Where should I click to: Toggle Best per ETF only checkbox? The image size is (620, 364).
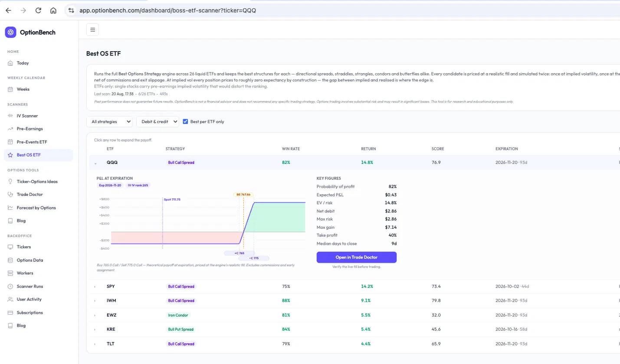tap(186, 122)
